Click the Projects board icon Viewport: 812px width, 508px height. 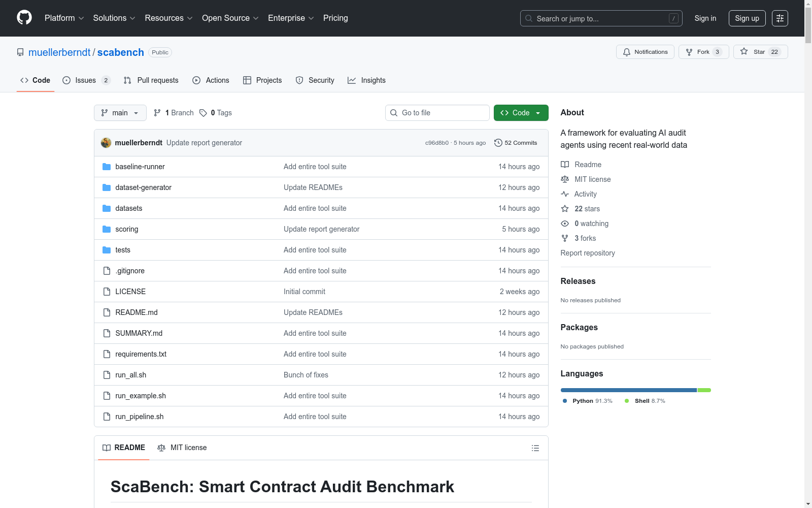(x=247, y=80)
